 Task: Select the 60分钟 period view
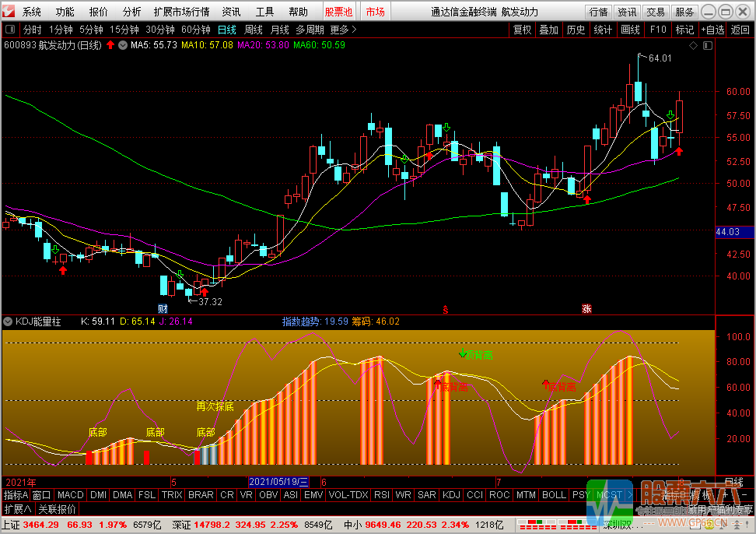(196, 30)
